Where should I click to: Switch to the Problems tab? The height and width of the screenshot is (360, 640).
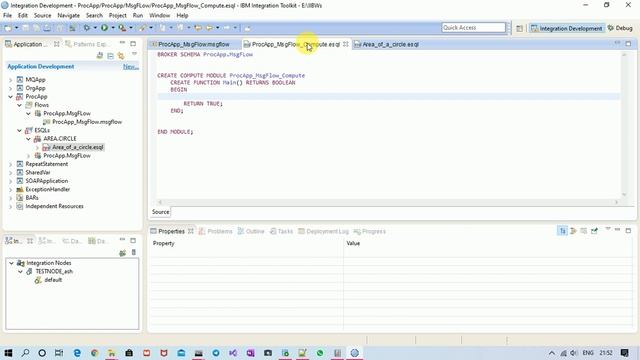[x=216, y=231]
